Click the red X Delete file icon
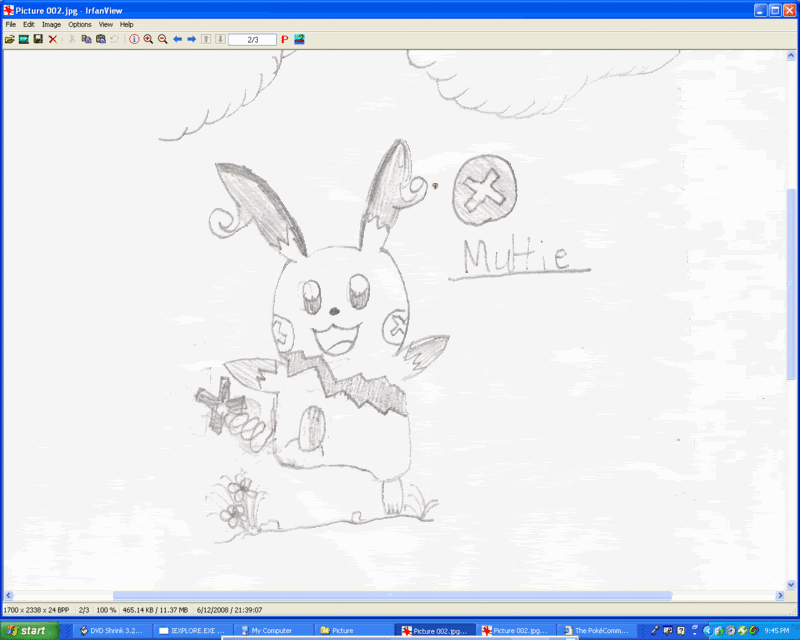The height and width of the screenshot is (640, 800). click(x=53, y=39)
